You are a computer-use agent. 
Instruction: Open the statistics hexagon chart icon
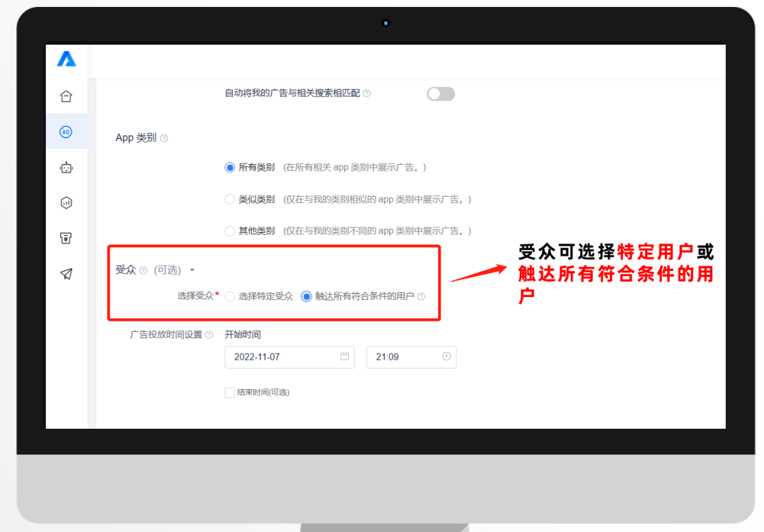coord(66,202)
